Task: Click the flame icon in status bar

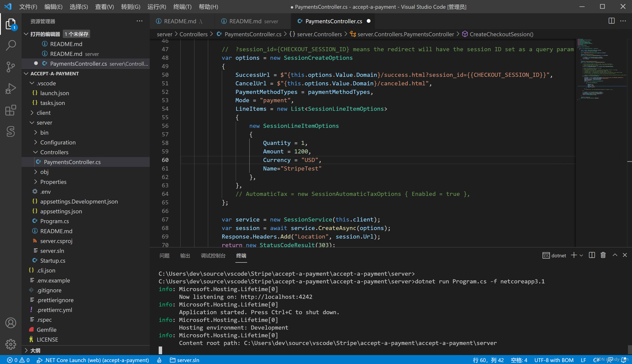Action: click(x=159, y=360)
